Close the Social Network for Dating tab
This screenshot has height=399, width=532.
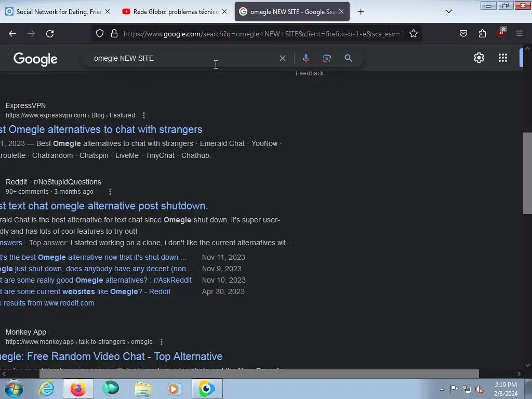pyautogui.click(x=108, y=11)
